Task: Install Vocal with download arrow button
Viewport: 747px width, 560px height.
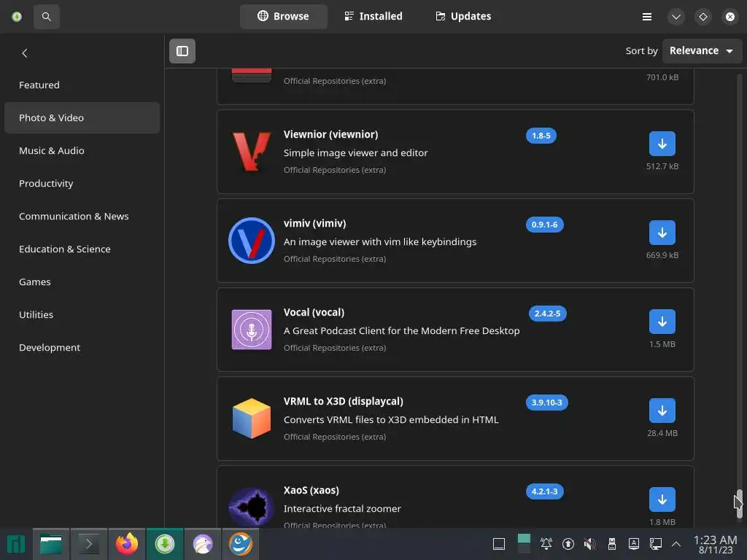Action: [x=662, y=322]
